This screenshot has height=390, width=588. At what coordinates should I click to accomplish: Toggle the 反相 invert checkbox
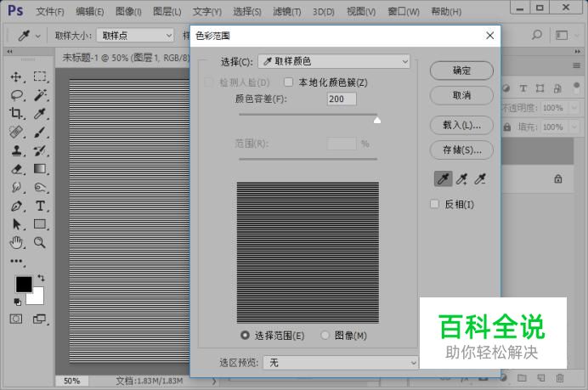(x=434, y=204)
